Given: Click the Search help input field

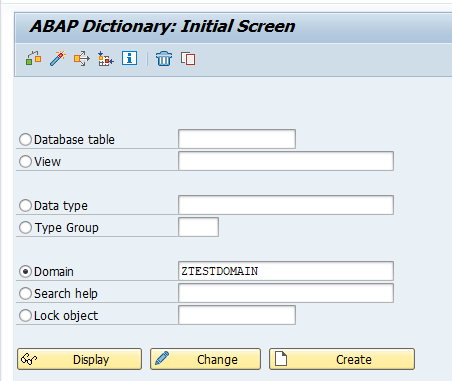Looking at the screenshot, I should click(x=286, y=293).
